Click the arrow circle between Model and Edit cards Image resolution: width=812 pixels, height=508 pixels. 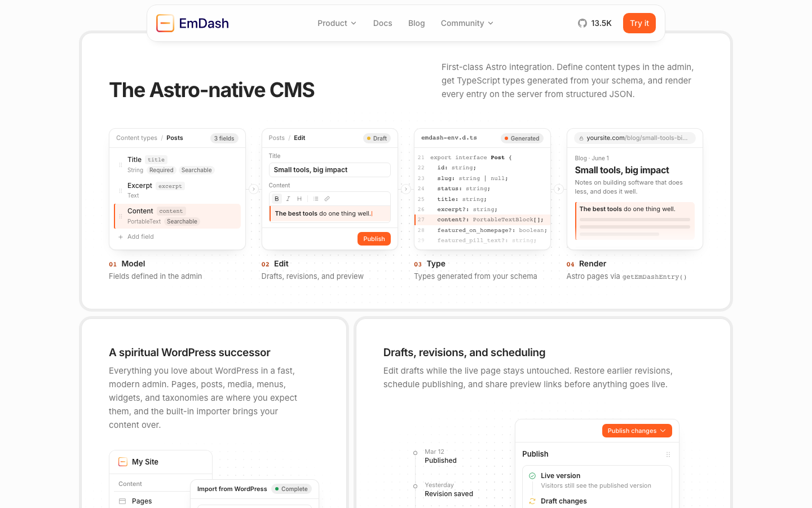254,189
